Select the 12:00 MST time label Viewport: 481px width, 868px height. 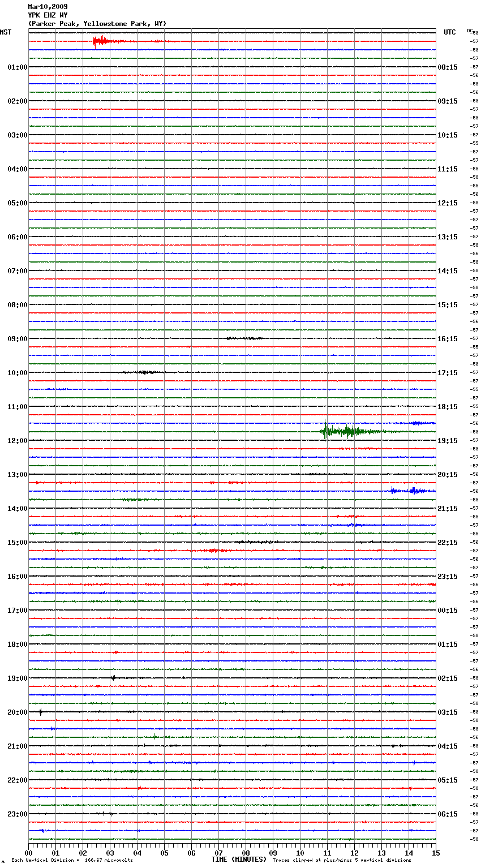(18, 441)
